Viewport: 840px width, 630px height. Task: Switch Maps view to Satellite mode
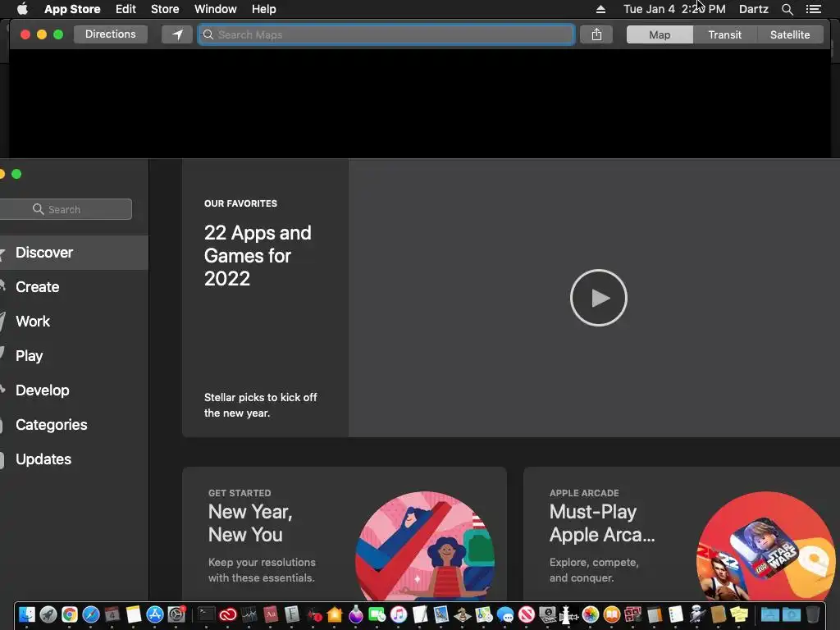tap(790, 34)
